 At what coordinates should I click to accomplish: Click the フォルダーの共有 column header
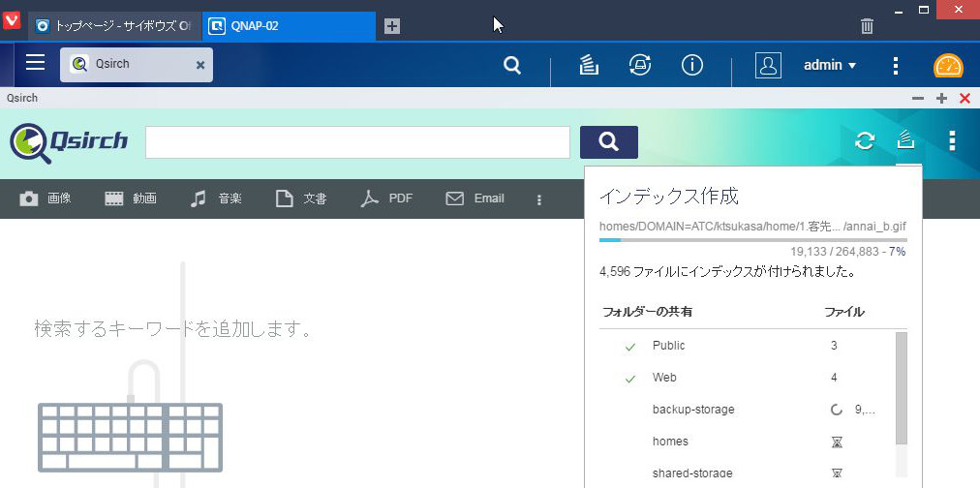click(647, 312)
